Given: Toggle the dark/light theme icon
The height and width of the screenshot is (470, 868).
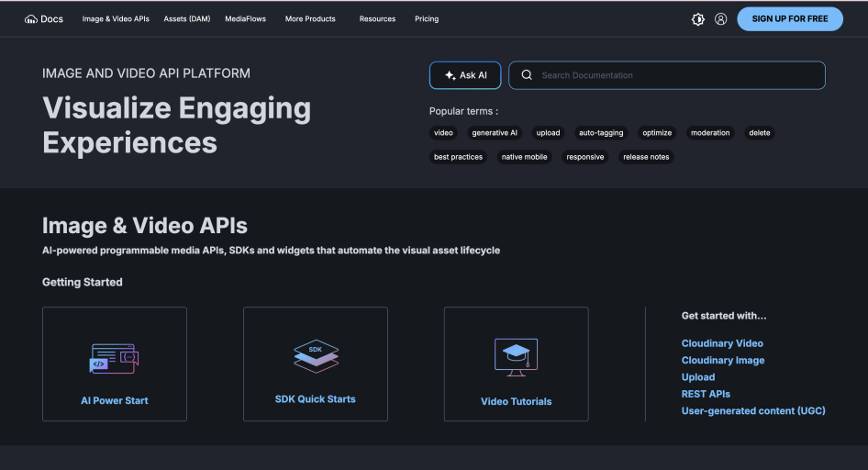Looking at the screenshot, I should point(698,19).
